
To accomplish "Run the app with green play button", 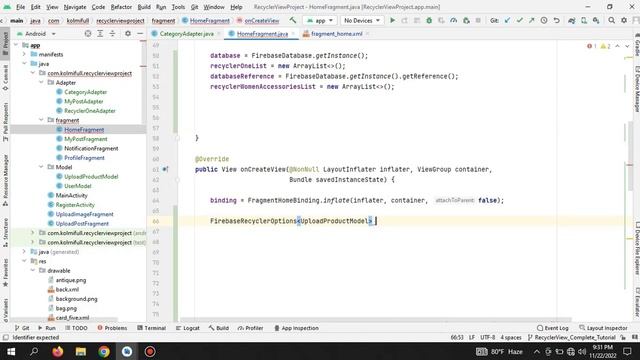I will tap(392, 20).
